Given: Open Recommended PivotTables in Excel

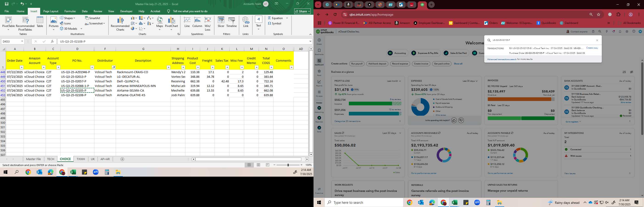Looking at the screenshot, I should (x=25, y=23).
